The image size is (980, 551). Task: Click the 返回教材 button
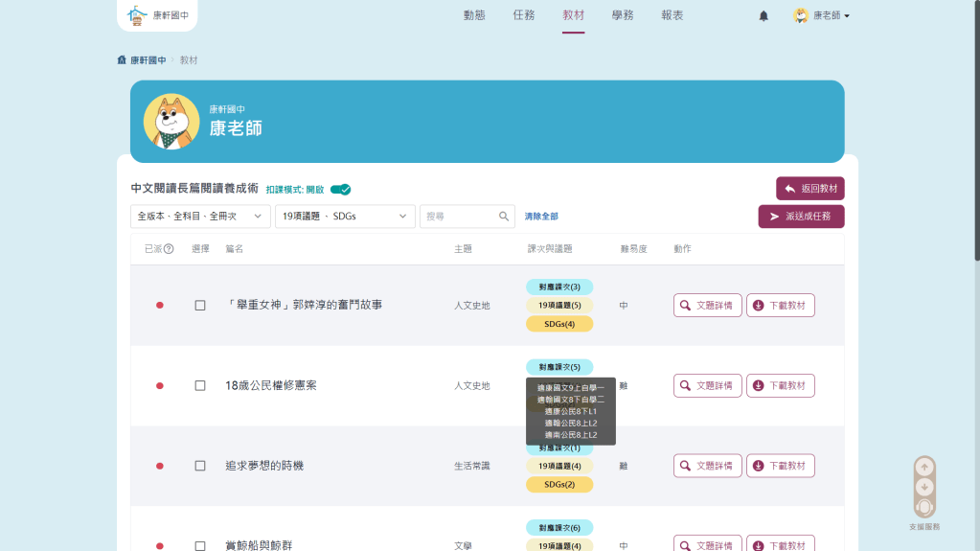[809, 189]
